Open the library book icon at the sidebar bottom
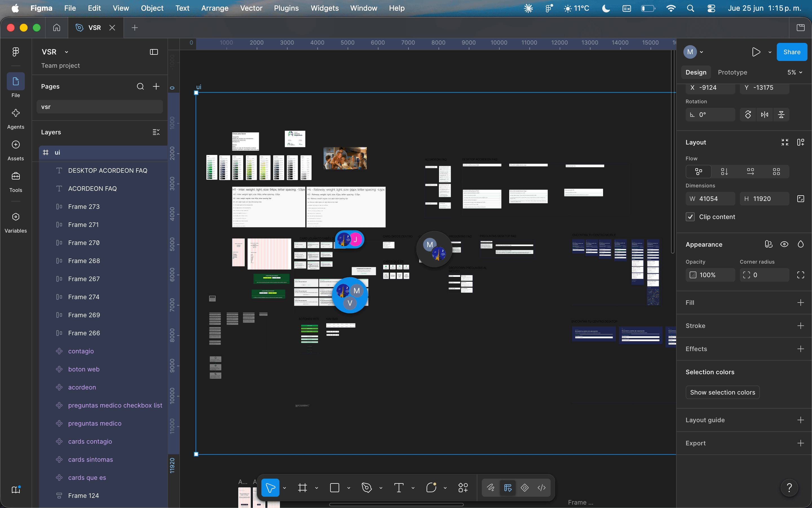Screen dimensions: 812x508 point(16,490)
